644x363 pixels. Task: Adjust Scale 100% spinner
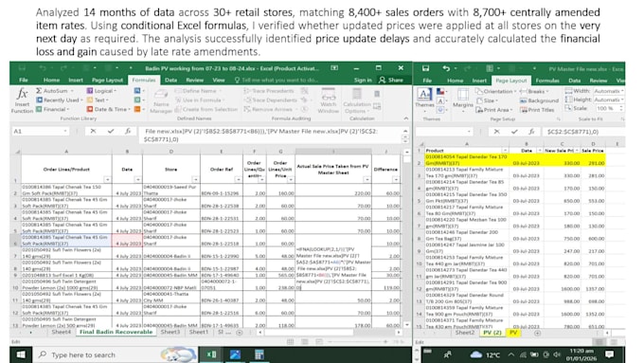tap(620, 108)
